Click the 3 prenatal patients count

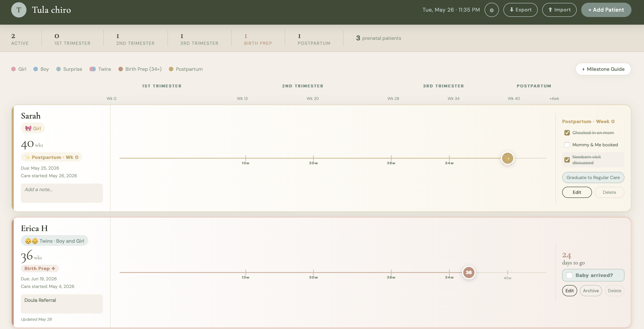coord(379,38)
